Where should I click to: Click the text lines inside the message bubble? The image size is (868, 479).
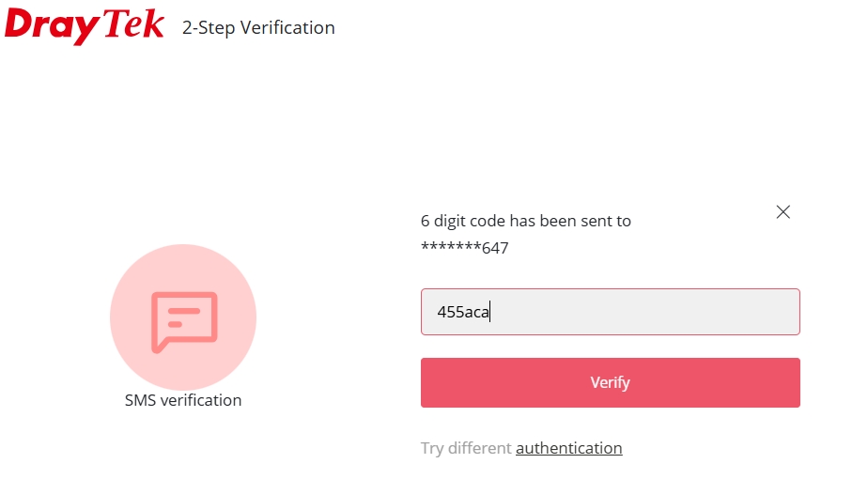pyautogui.click(x=182, y=317)
